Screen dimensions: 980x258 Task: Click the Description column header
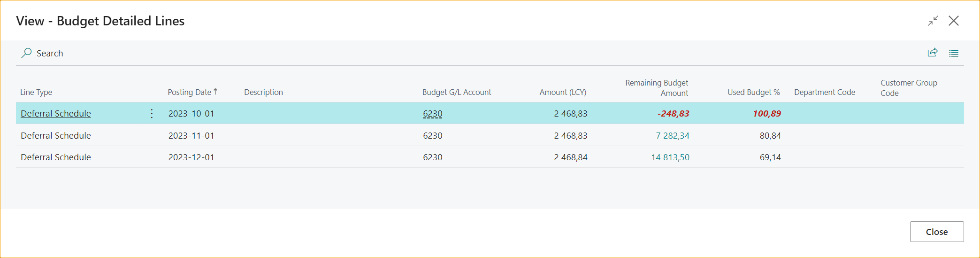263,92
